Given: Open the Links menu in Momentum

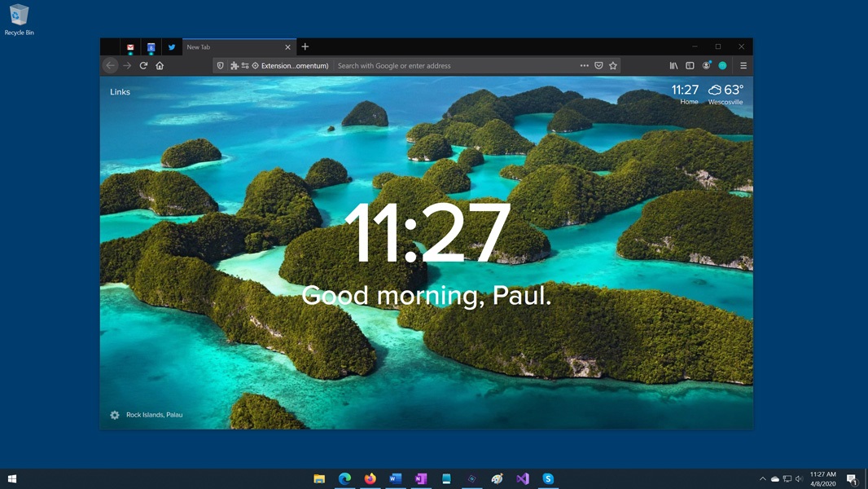Looking at the screenshot, I should coord(120,92).
